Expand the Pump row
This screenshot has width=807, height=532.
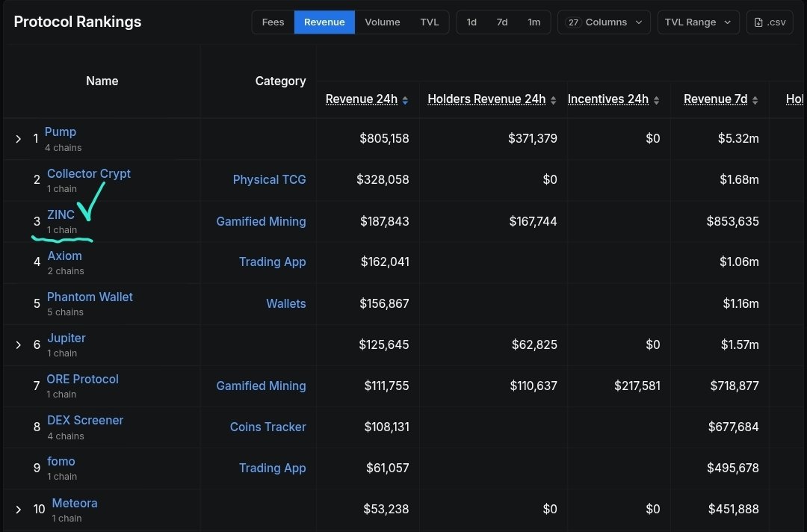[x=19, y=139]
